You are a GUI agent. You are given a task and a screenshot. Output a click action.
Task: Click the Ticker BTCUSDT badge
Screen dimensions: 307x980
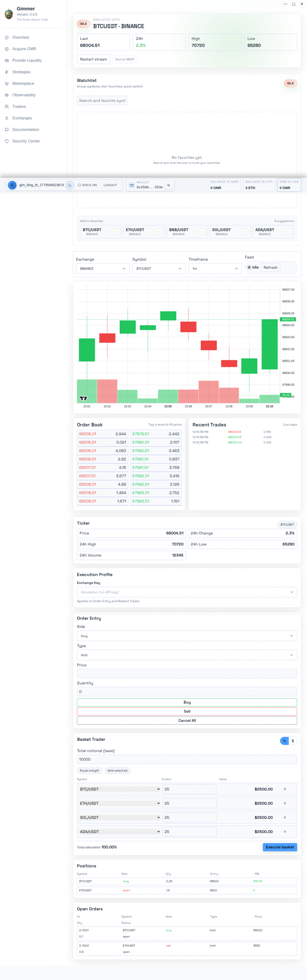tap(287, 524)
